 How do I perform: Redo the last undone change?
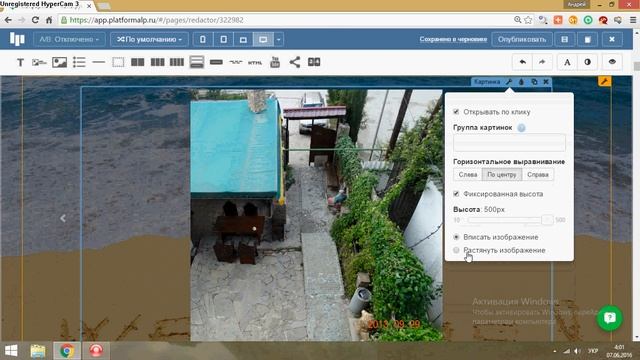click(x=542, y=62)
